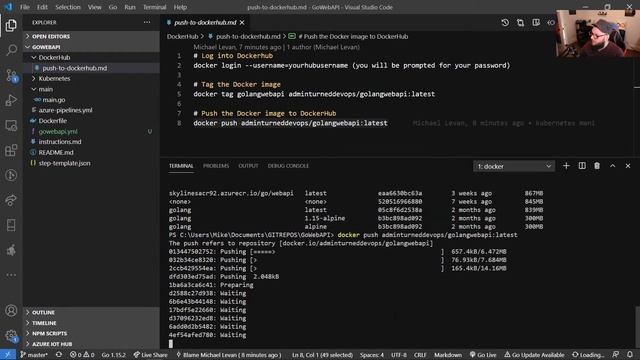Open feedback icon in status bar
This screenshot has width=640, height=360.
pos(616,355)
